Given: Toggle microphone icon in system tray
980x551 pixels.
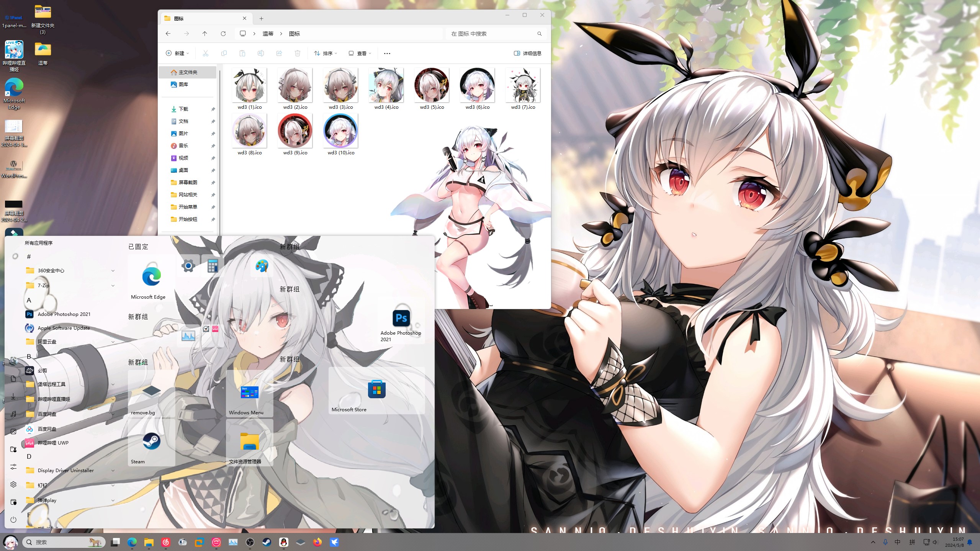Looking at the screenshot, I should [x=885, y=542].
